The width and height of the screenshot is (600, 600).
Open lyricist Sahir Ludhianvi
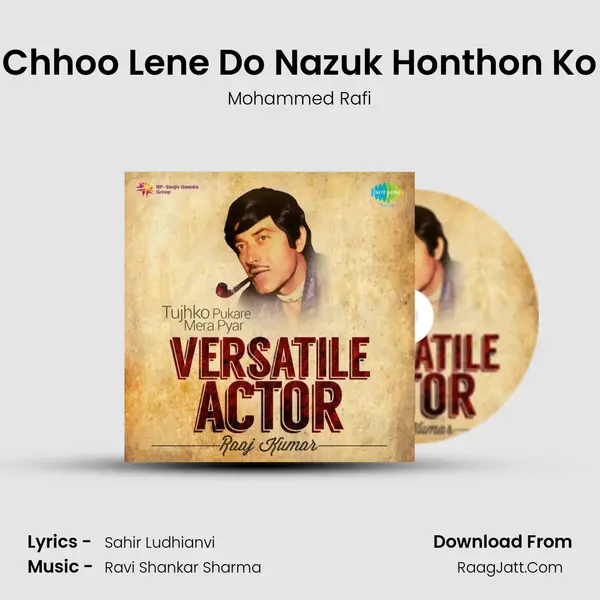click(x=160, y=543)
